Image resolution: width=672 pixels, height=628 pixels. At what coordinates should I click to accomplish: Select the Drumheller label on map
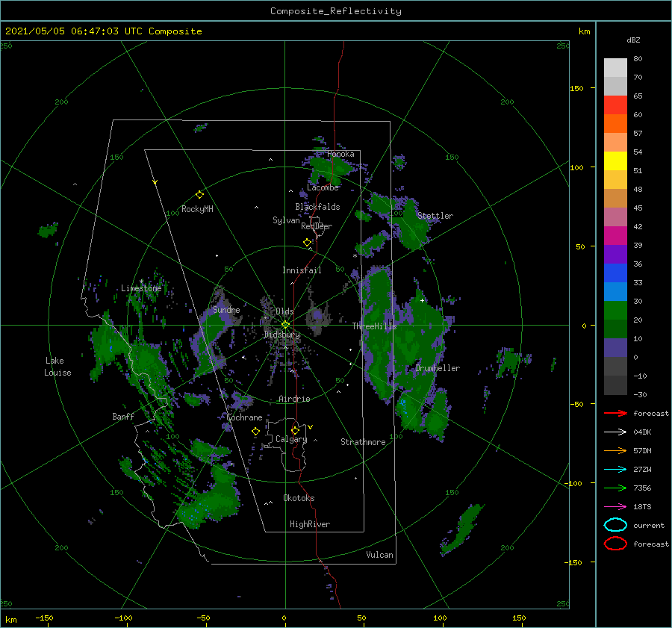(438, 368)
